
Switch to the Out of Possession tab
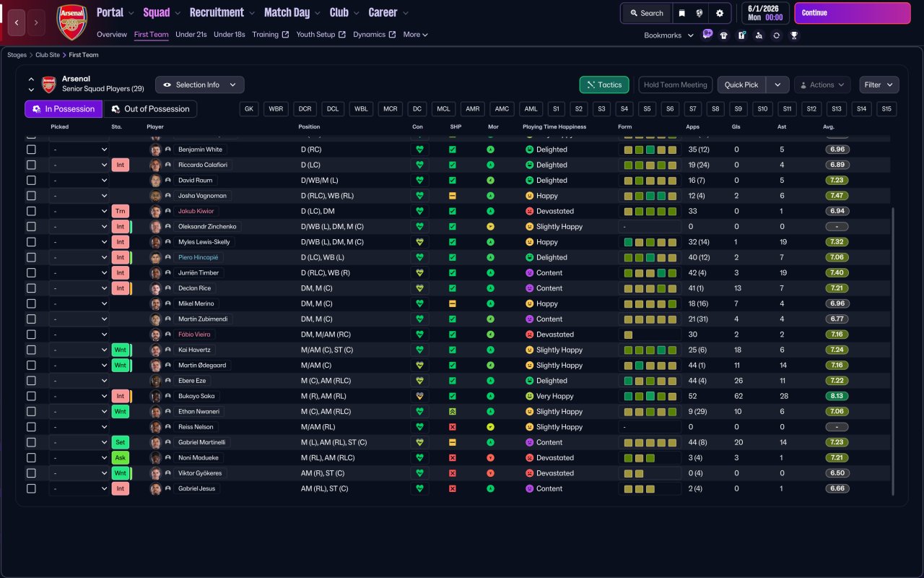[150, 109]
